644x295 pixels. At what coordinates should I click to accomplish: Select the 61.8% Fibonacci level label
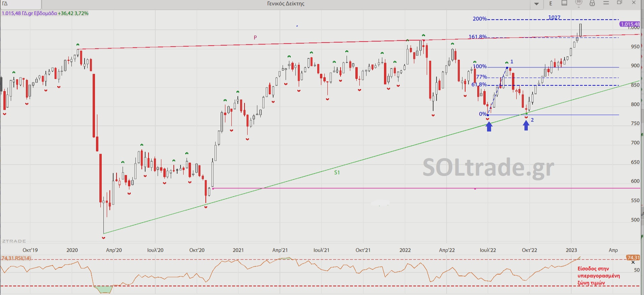tap(479, 84)
